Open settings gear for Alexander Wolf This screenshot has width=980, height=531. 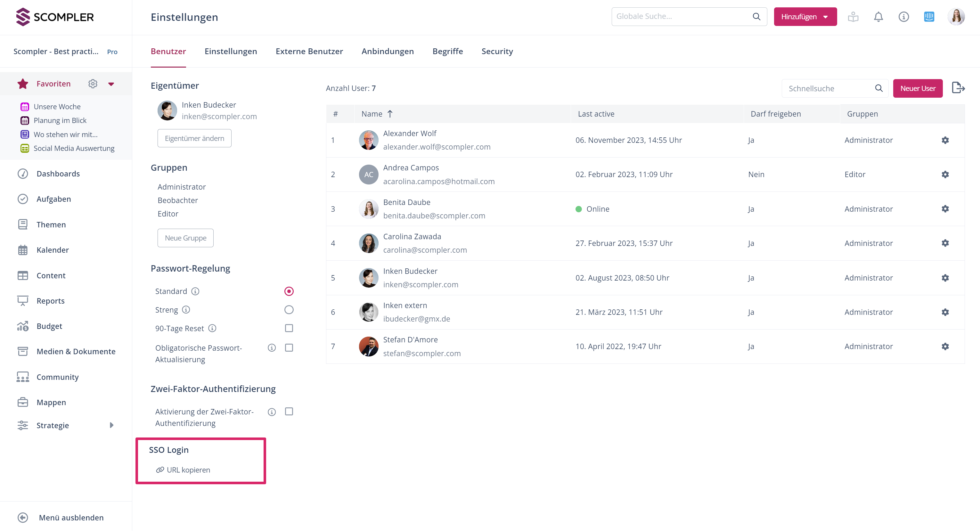coord(945,140)
